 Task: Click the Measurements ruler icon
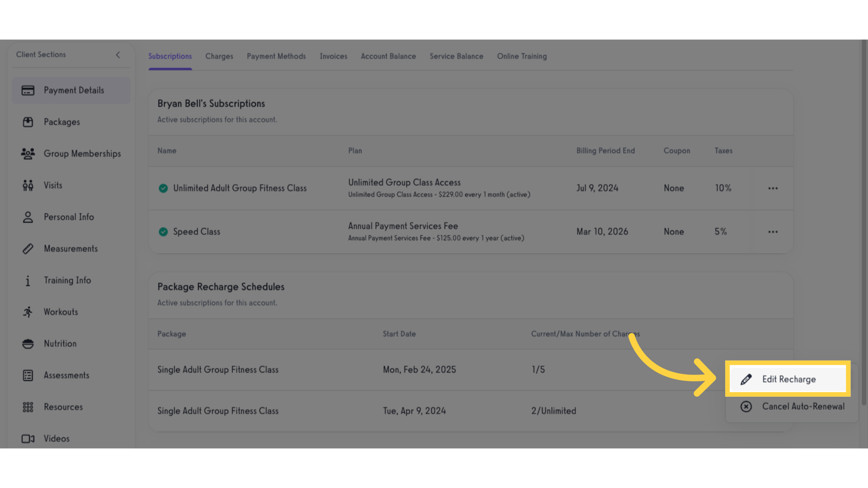coord(28,249)
